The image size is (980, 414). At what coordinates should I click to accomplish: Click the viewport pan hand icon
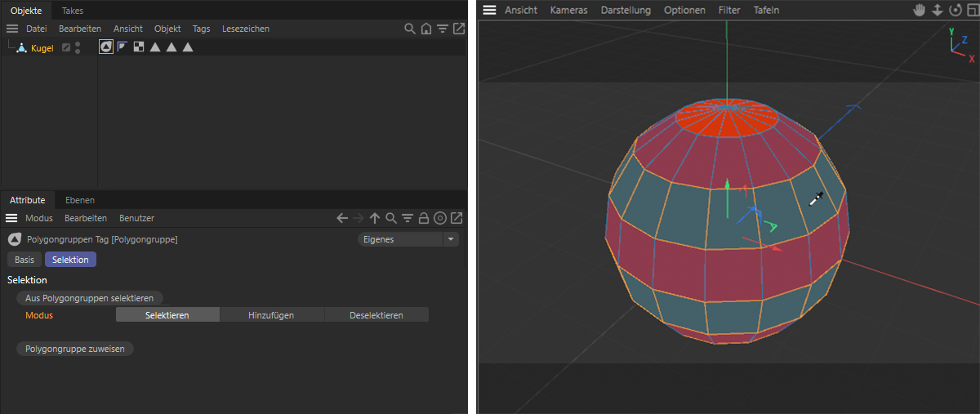pyautogui.click(x=919, y=11)
